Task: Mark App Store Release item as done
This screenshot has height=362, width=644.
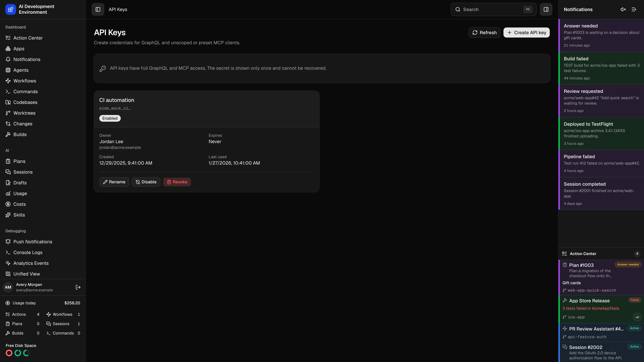Action: [x=637, y=317]
